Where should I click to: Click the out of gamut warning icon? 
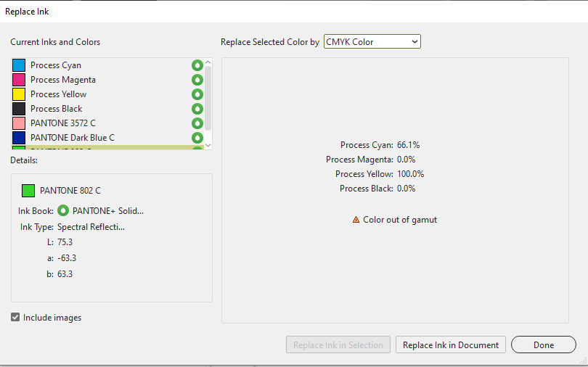coord(356,220)
